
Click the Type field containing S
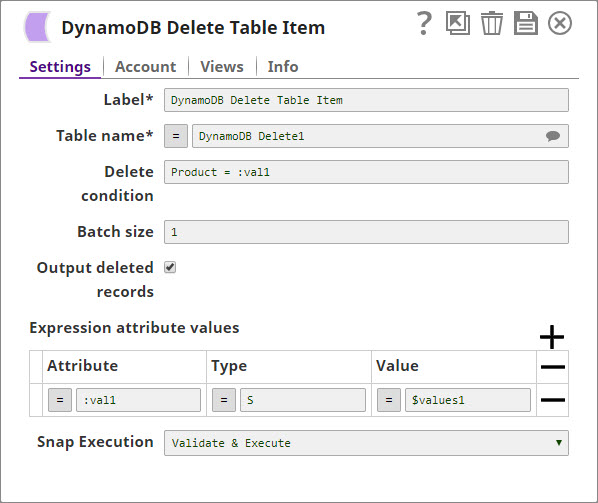point(303,400)
